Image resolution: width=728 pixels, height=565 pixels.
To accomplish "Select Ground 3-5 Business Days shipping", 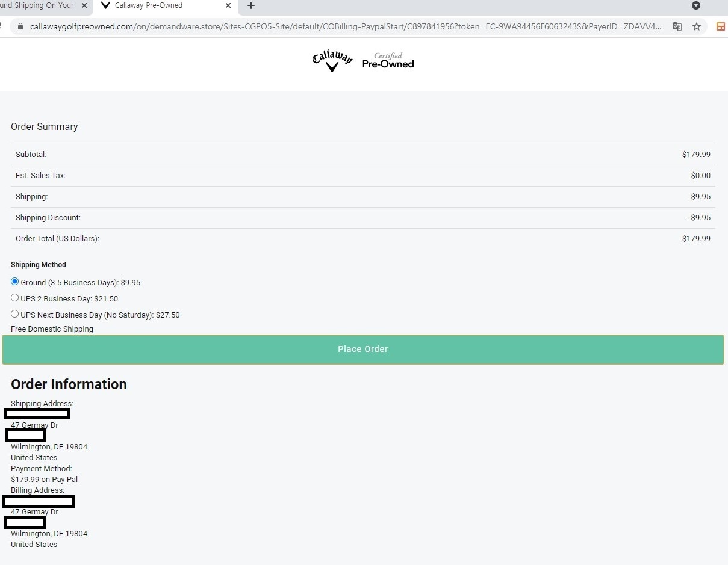I will coord(15,282).
